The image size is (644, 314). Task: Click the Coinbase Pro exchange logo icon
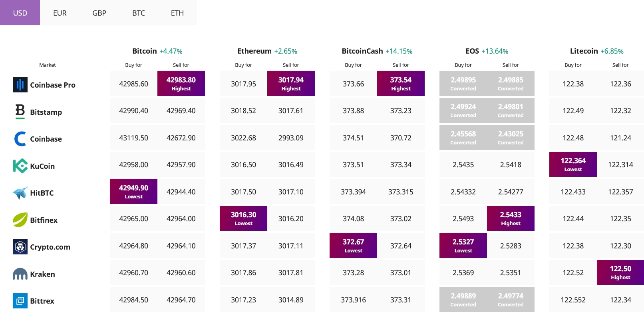(x=20, y=85)
